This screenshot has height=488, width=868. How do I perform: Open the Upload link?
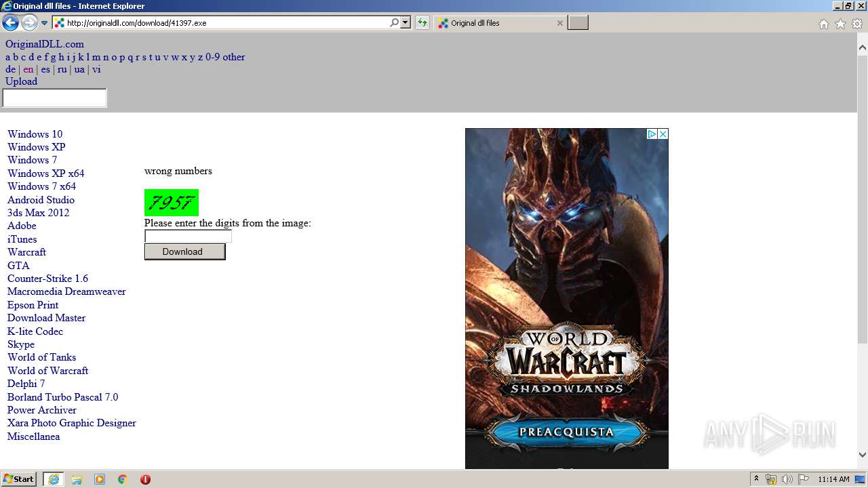point(22,81)
